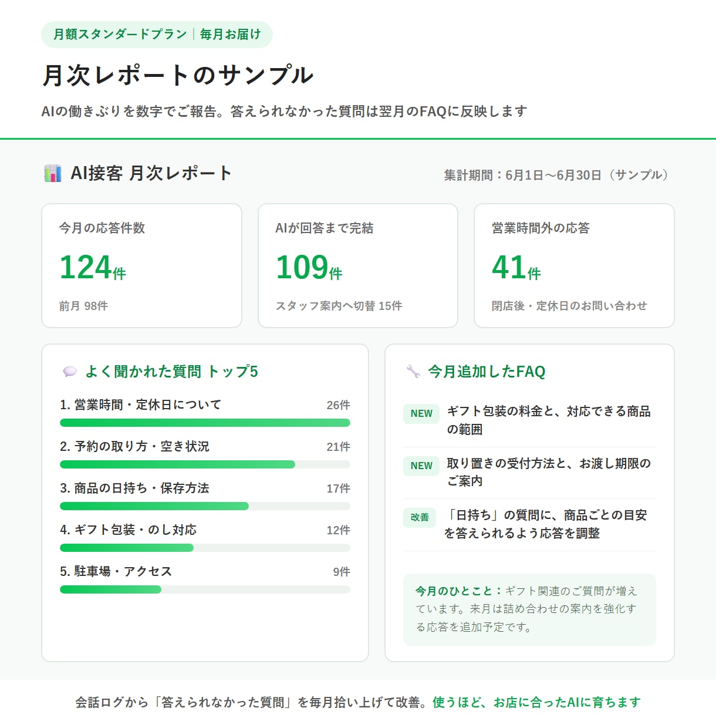
Task: Click the progress bar for 駐車場・アクセス
Action: pos(205,589)
